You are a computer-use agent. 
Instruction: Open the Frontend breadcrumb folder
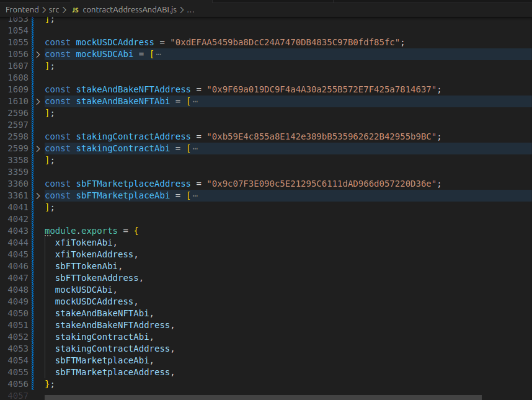pos(21,11)
